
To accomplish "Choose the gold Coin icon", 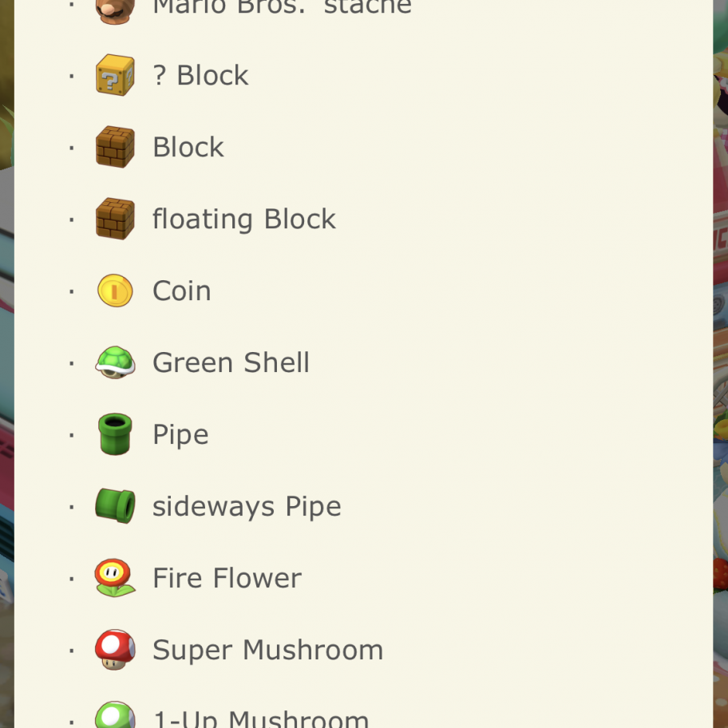I will click(115, 291).
